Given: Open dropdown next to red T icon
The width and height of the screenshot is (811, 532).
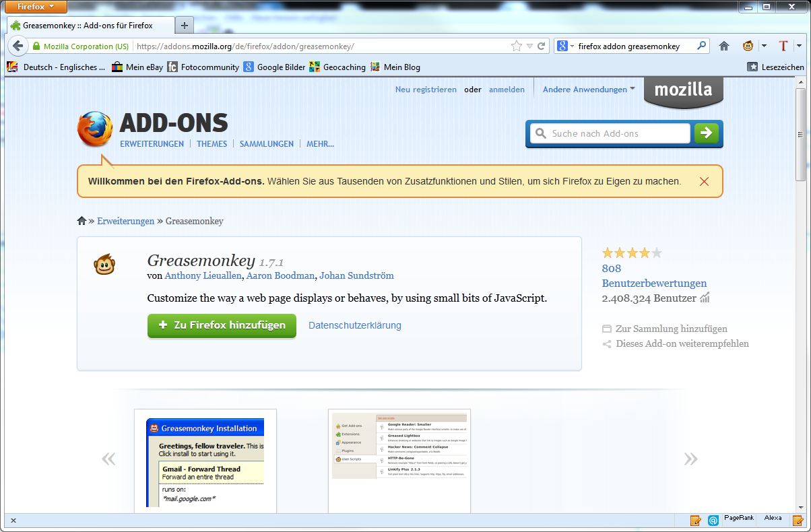Looking at the screenshot, I should point(800,46).
